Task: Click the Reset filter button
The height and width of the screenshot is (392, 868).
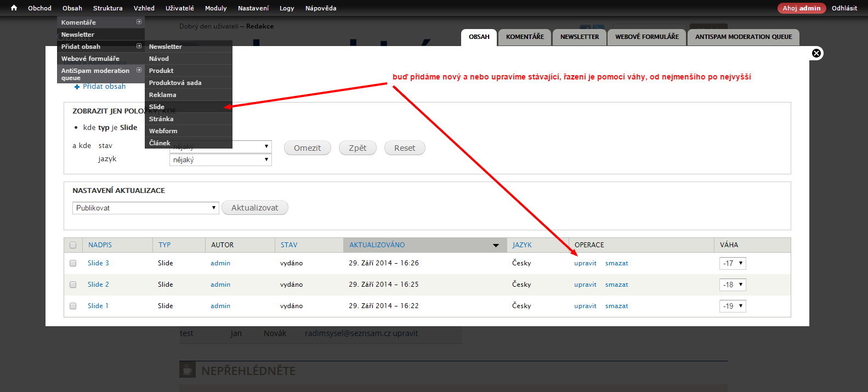Action: click(x=405, y=148)
